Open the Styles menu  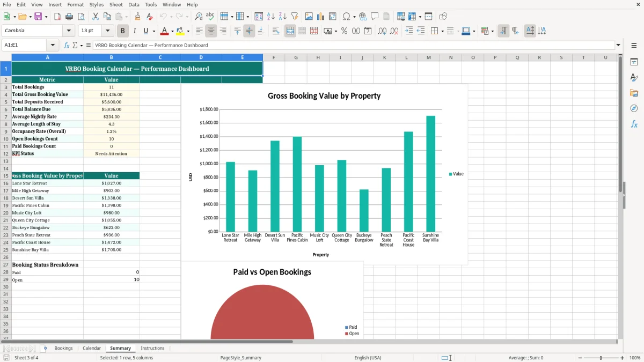[97, 4]
